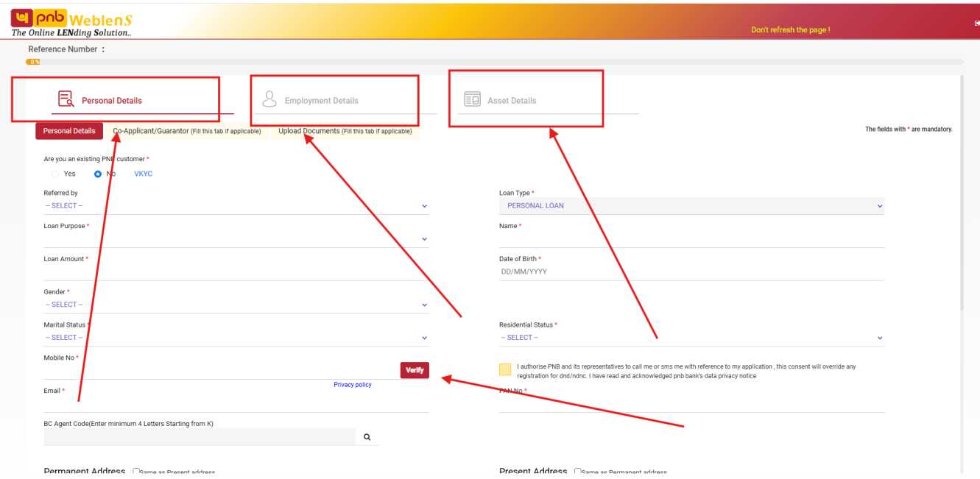The image size is (980, 479).
Task: Check Same as Permanent address box
Action: click(577, 472)
